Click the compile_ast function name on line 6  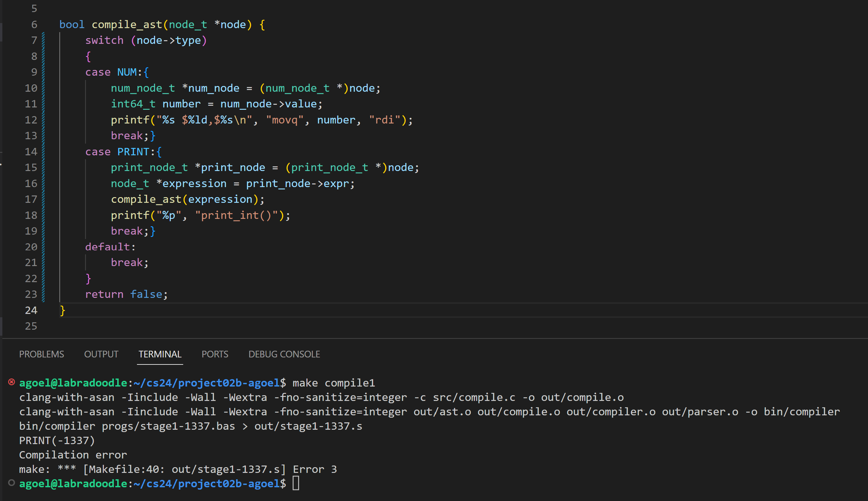coord(127,24)
